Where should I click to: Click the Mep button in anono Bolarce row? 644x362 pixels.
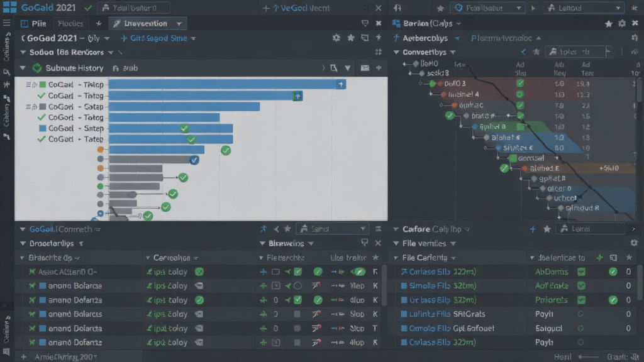tap(357, 286)
